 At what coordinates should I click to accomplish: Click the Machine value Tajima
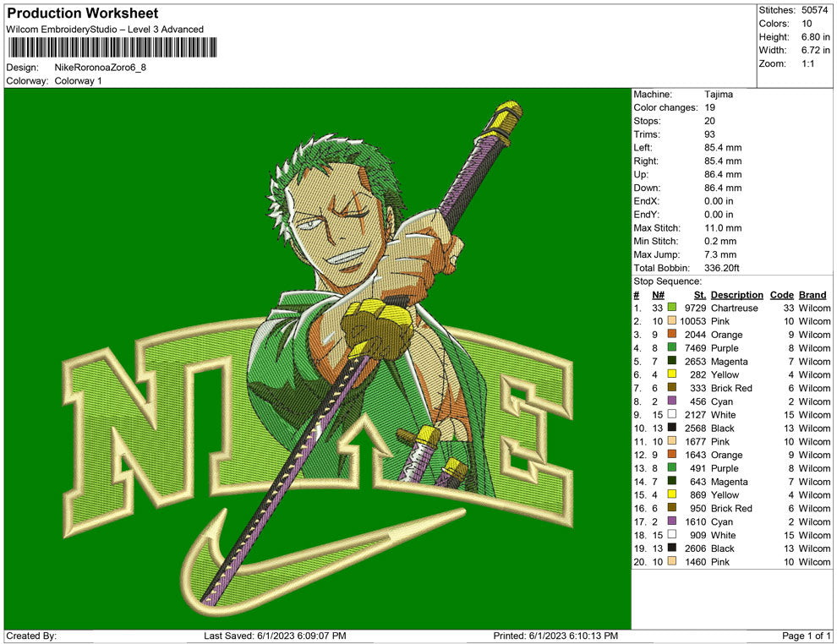click(719, 95)
